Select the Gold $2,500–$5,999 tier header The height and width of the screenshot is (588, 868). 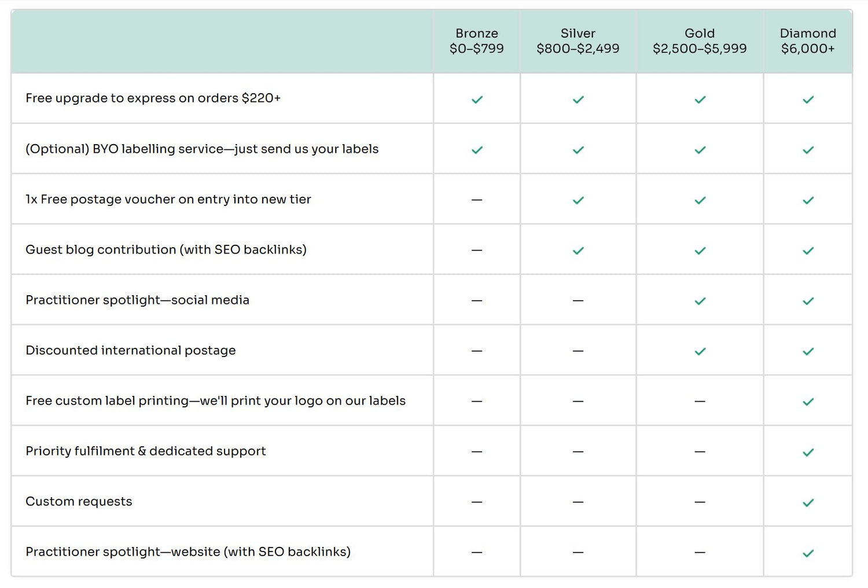click(700, 41)
